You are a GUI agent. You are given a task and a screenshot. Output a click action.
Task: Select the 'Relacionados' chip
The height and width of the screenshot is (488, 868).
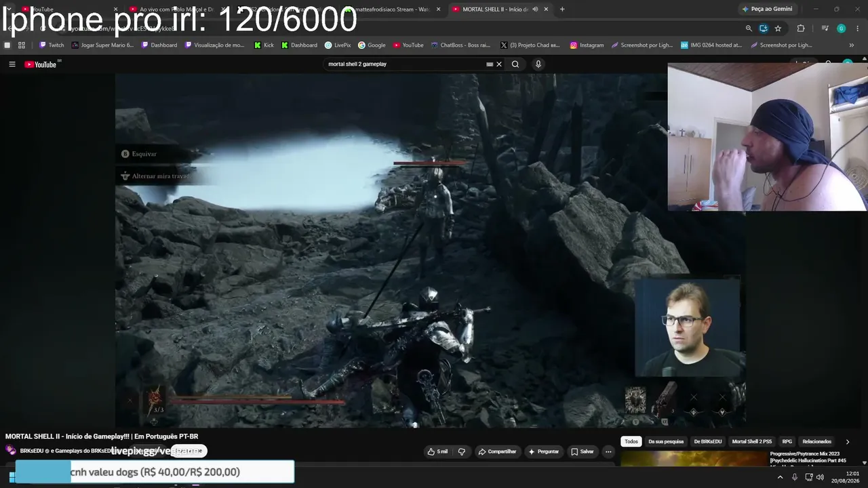click(x=816, y=441)
